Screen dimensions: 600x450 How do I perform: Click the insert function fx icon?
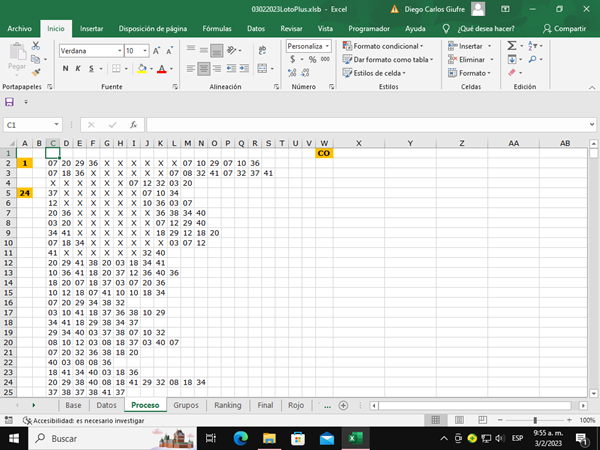(132, 125)
